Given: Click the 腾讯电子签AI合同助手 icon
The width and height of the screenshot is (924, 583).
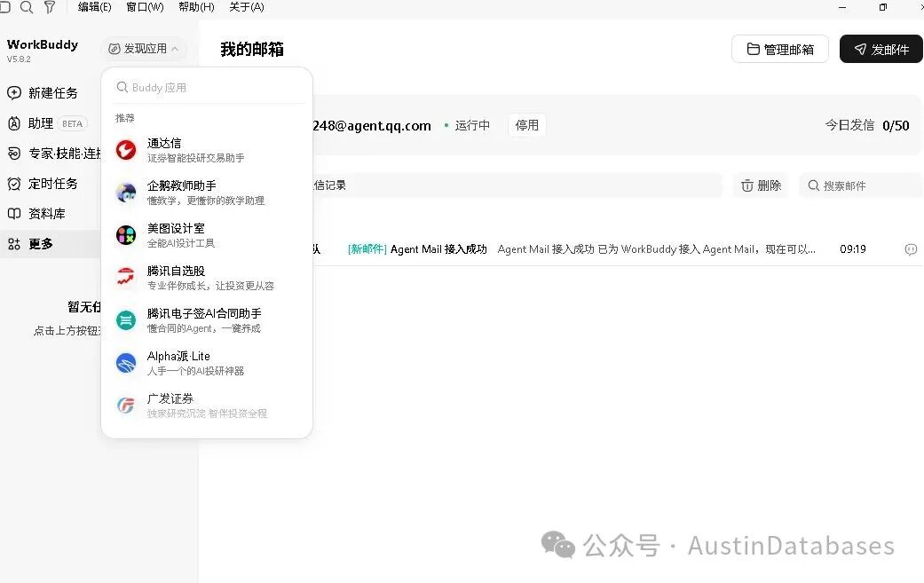Looking at the screenshot, I should 125,320.
